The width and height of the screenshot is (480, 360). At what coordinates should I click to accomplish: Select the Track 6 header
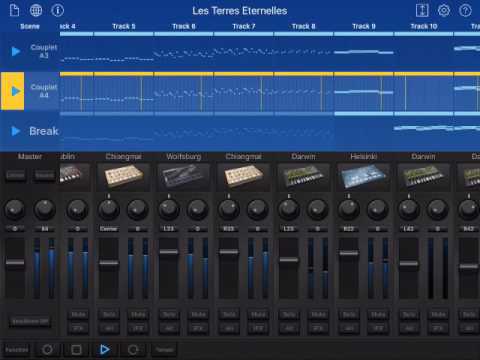tap(184, 26)
